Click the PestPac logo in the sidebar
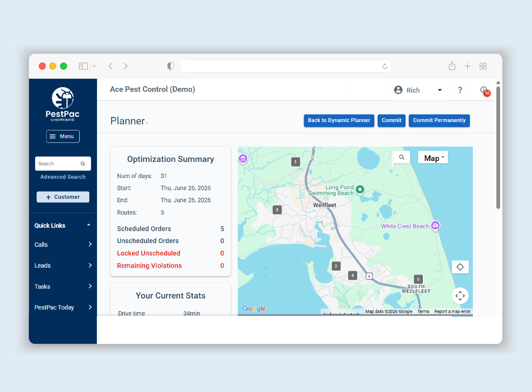Viewport: 532px width, 392px height. [63, 104]
